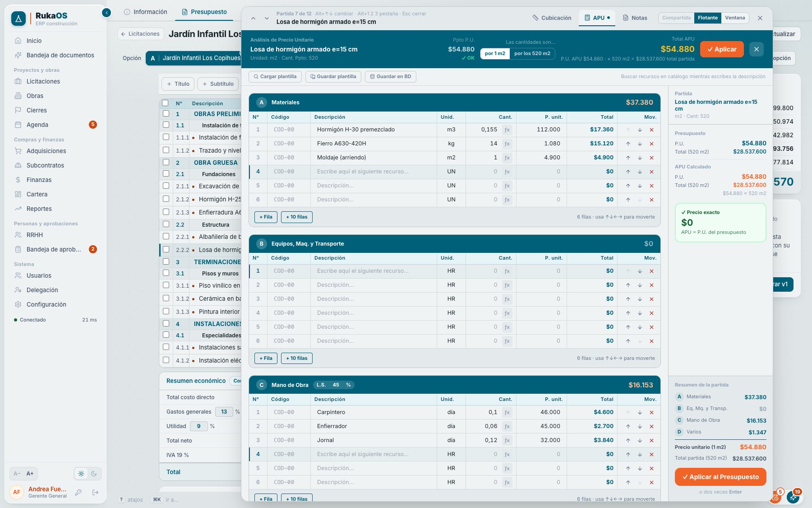
Task: Switch to the Información tab
Action: point(145,12)
